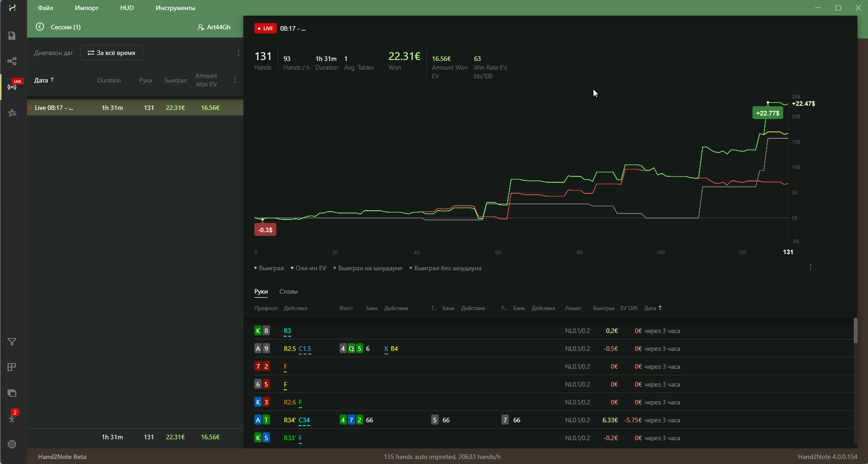Click 'Hand2Note 4.0.0.154' version text
This screenshot has width=868, height=464.
point(827,457)
